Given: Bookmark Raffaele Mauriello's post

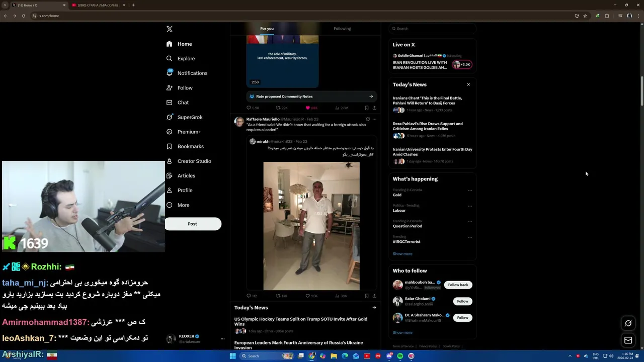Looking at the screenshot, I should coord(367,296).
